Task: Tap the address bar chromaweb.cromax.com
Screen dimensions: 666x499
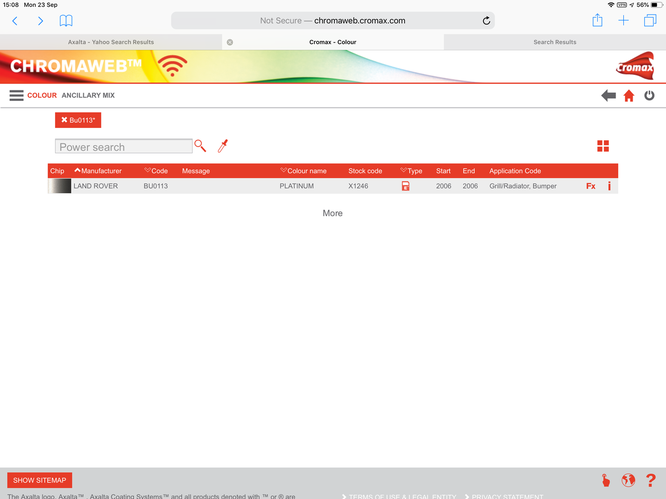Action: [333, 20]
